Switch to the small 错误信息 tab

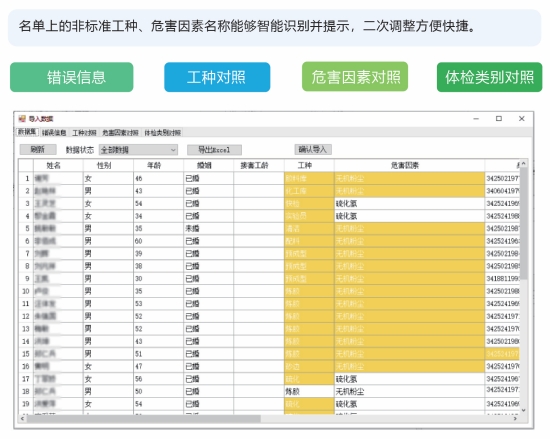click(54, 133)
